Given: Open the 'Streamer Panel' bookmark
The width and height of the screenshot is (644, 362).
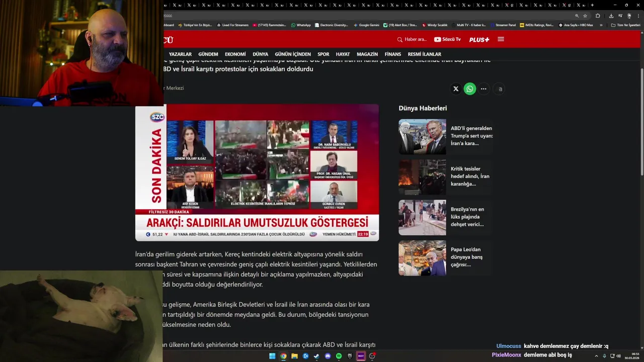Looking at the screenshot, I should (x=503, y=25).
